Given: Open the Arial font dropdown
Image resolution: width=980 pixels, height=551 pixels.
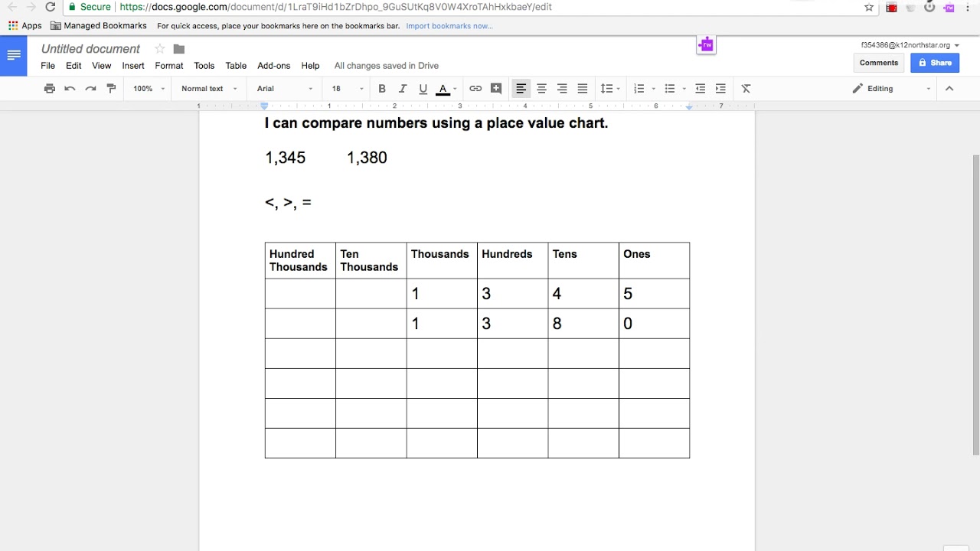Looking at the screenshot, I should (284, 89).
